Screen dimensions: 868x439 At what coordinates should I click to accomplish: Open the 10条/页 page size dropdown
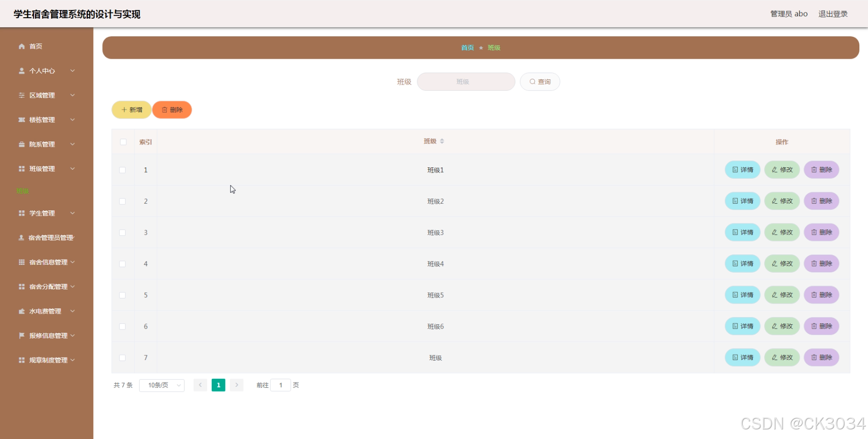coord(162,385)
